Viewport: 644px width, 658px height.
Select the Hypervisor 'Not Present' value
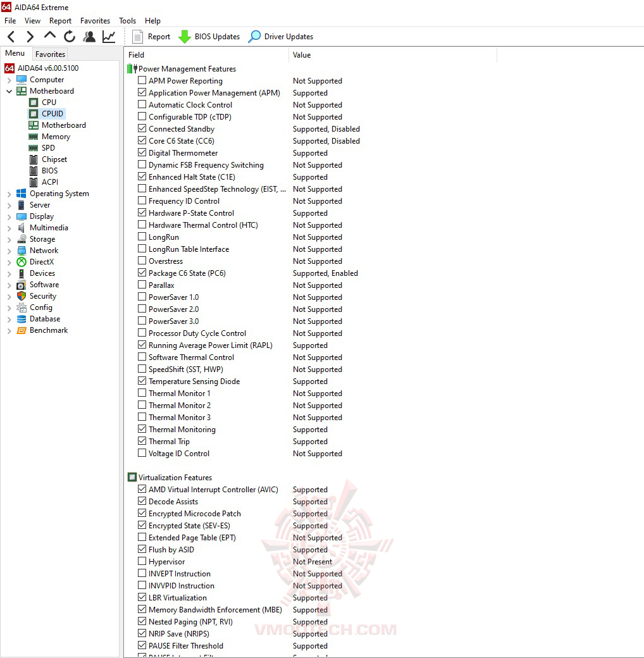(313, 561)
